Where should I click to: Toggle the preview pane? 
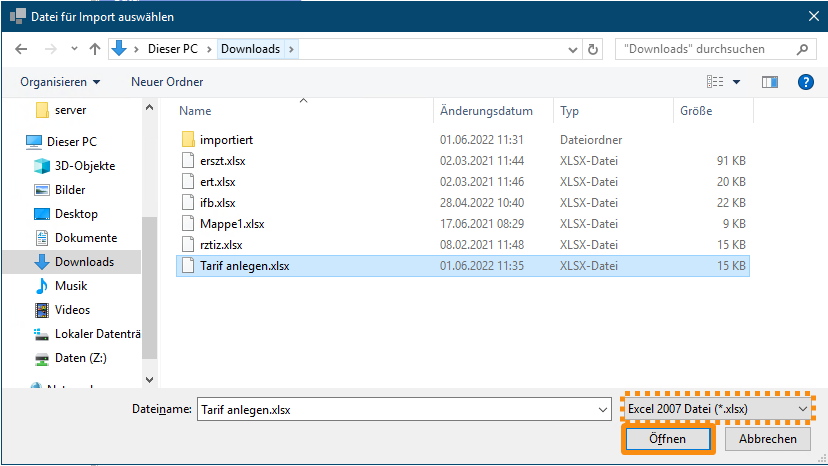pyautogui.click(x=769, y=82)
